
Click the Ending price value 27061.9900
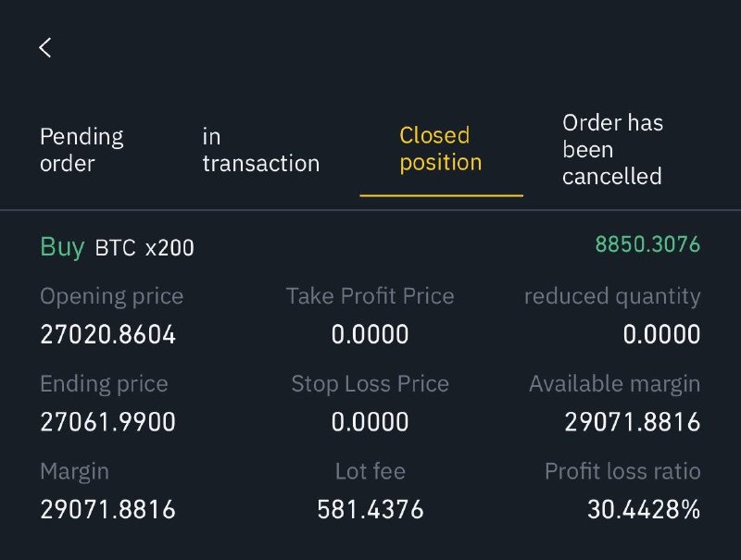107,422
